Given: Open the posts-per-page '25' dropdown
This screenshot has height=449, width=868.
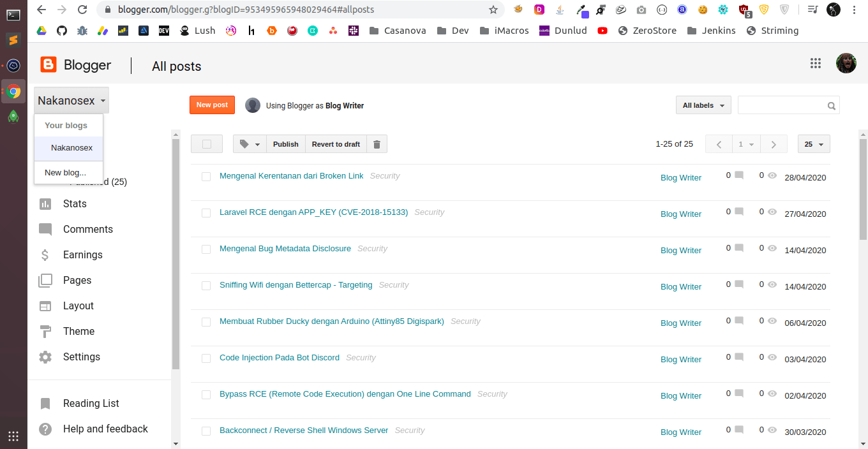Looking at the screenshot, I should 813,144.
